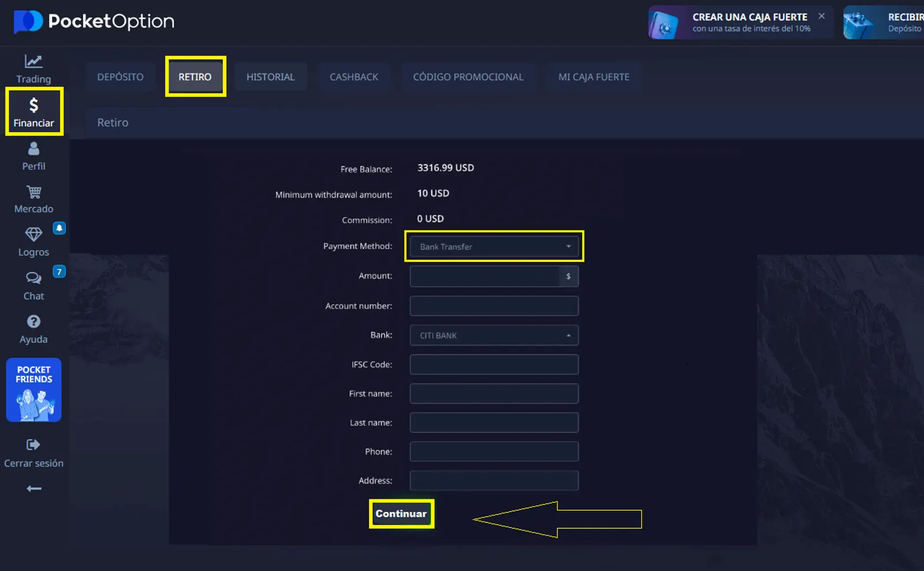Click the Financiar dollar icon
This screenshot has width=924, height=571.
tap(33, 105)
